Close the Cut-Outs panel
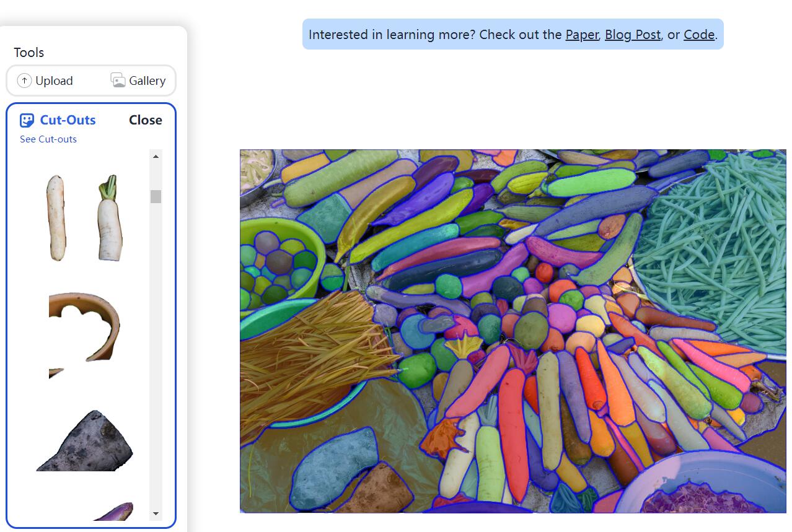The height and width of the screenshot is (532, 792). [x=146, y=120]
